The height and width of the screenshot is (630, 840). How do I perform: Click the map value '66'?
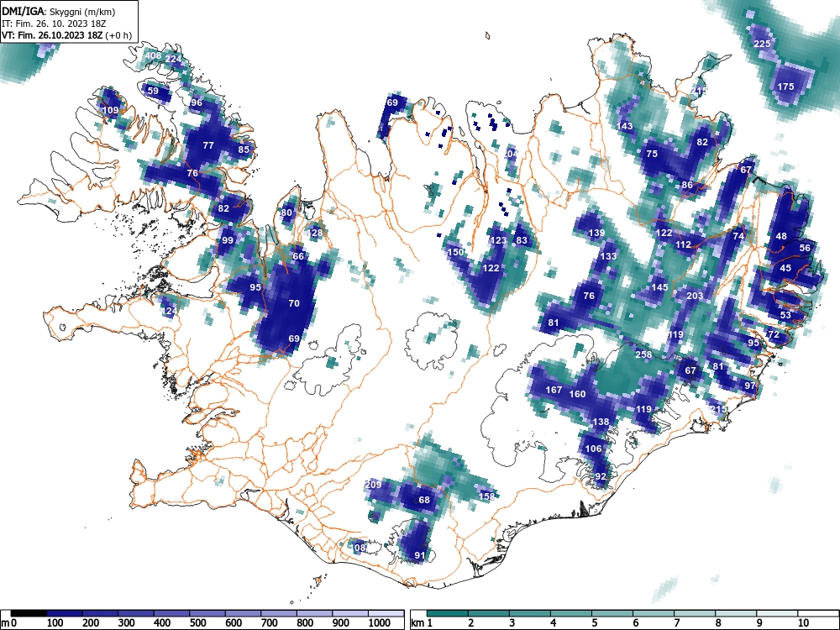[x=298, y=256]
